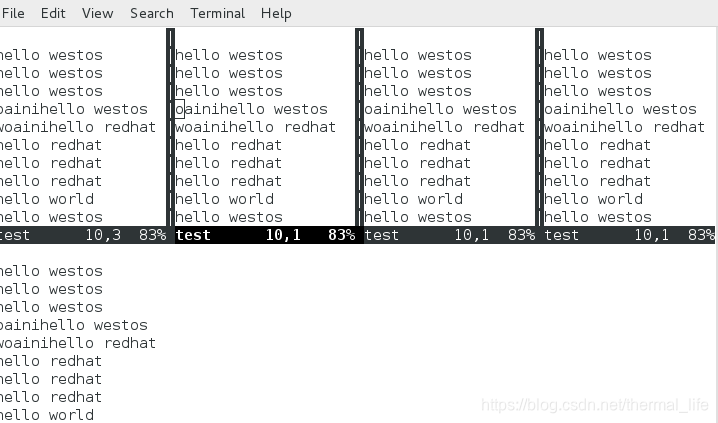This screenshot has width=718, height=423.
Task: Click 'hello world' line in the bottom pane
Action: [46, 414]
